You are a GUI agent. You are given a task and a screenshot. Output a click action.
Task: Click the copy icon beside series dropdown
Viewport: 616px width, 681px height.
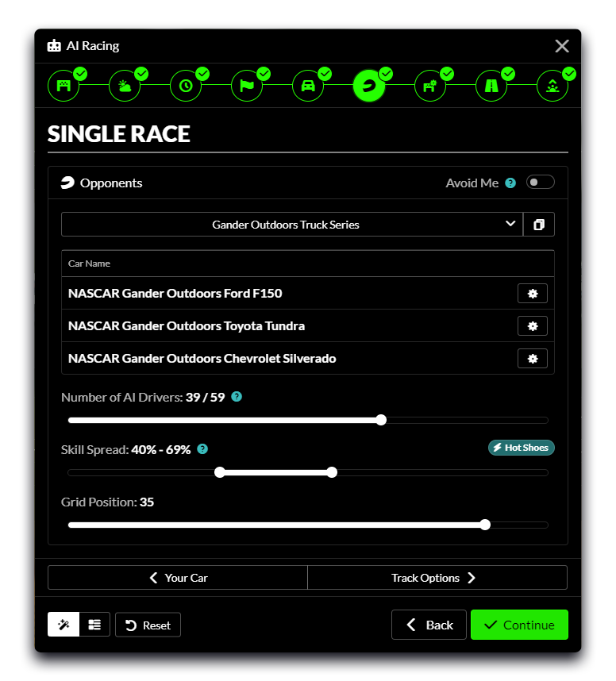click(x=539, y=225)
